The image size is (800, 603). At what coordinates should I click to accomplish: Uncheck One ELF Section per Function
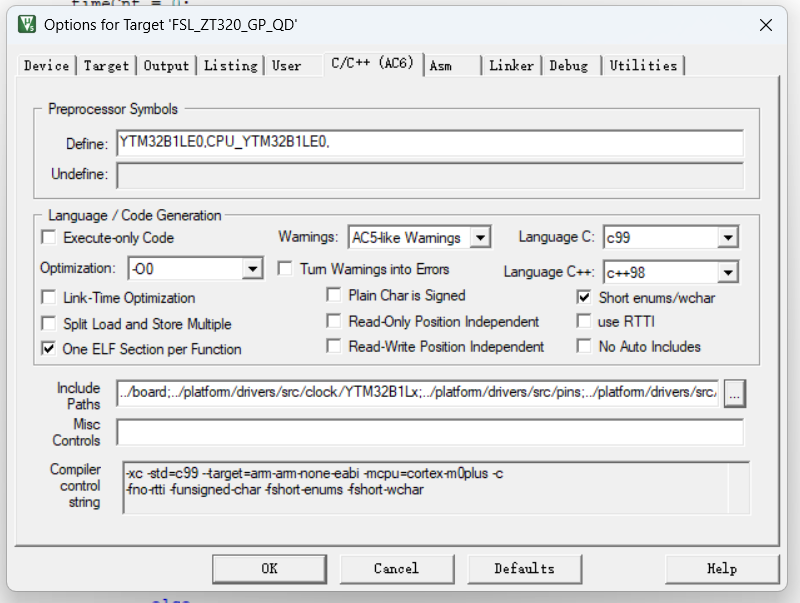point(48,349)
